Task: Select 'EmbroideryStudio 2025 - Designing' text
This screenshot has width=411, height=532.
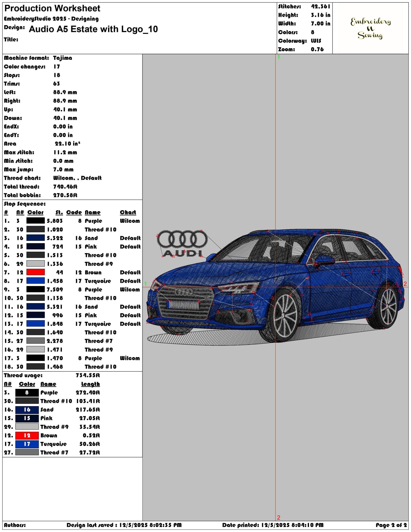Action: 51,19
